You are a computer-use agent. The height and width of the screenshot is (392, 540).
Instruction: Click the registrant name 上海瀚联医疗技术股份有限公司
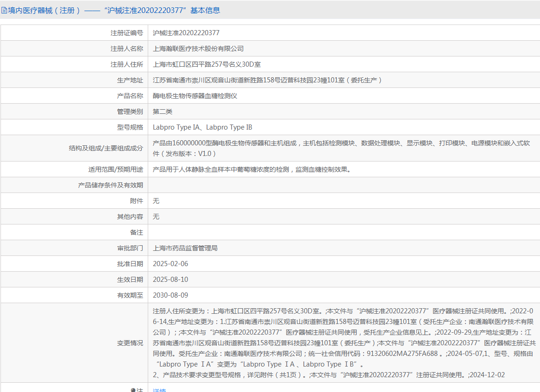(198, 49)
